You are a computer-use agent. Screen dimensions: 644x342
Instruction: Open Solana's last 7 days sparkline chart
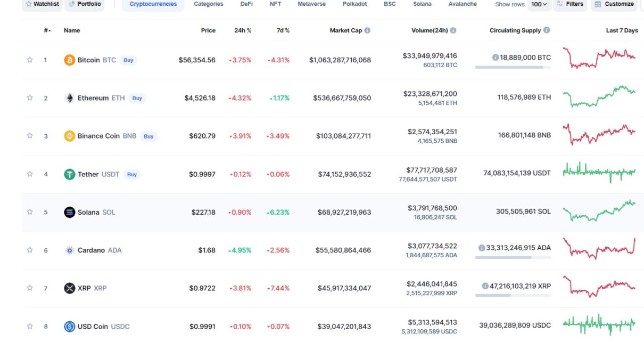point(599,211)
